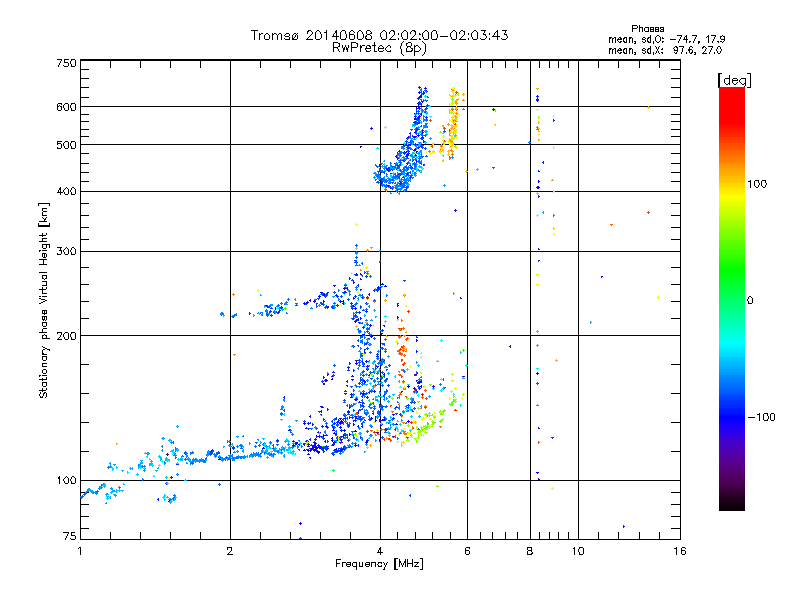Click y-axis tick label '75'
Image resolution: width=800 pixels, height=600 pixels.
[70, 536]
